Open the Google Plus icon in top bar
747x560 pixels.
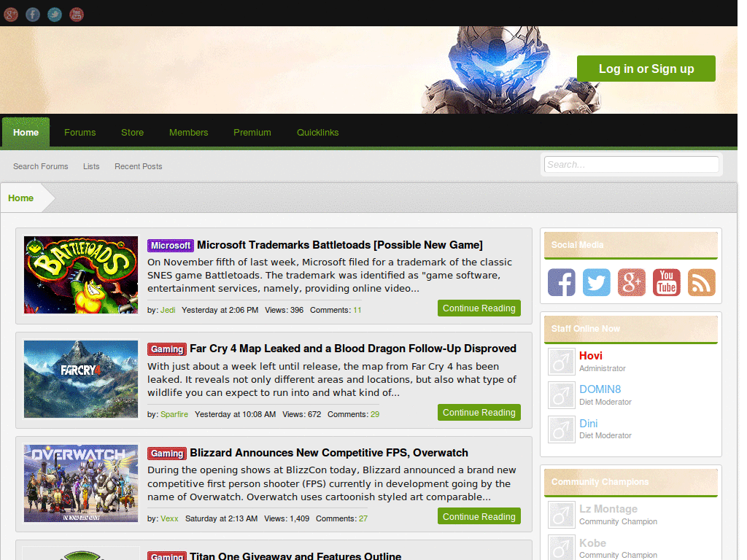(x=11, y=15)
